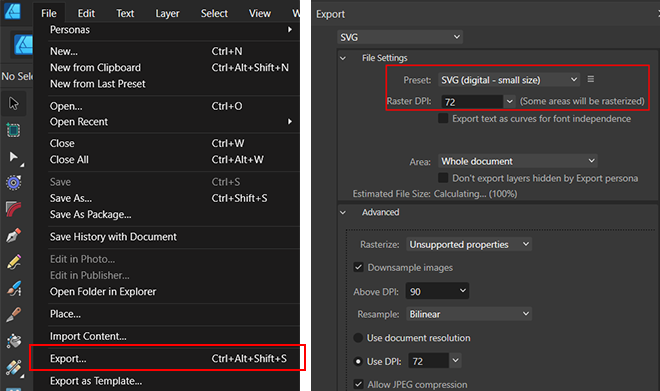Open the Edit menu
Screen dimensions: 660x391
pyautogui.click(x=86, y=13)
